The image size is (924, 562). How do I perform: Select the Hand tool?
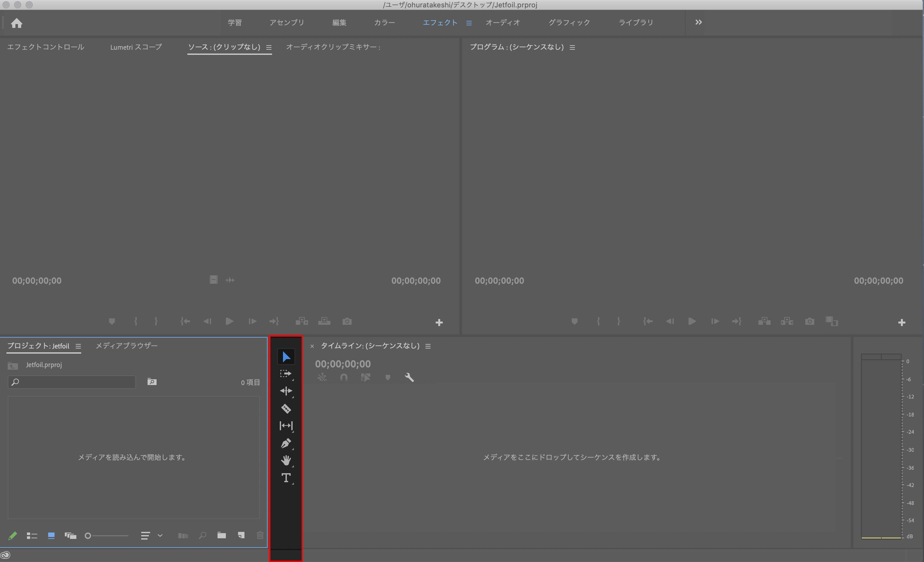pos(286,460)
